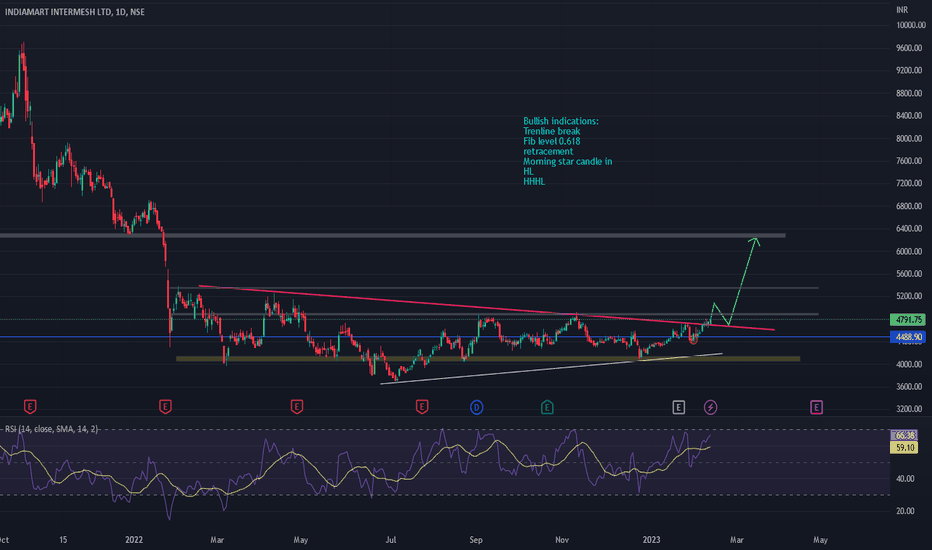Viewport: 932px width, 550px height.
Task: Click the 20.00 RSI axis label
Action: [905, 511]
